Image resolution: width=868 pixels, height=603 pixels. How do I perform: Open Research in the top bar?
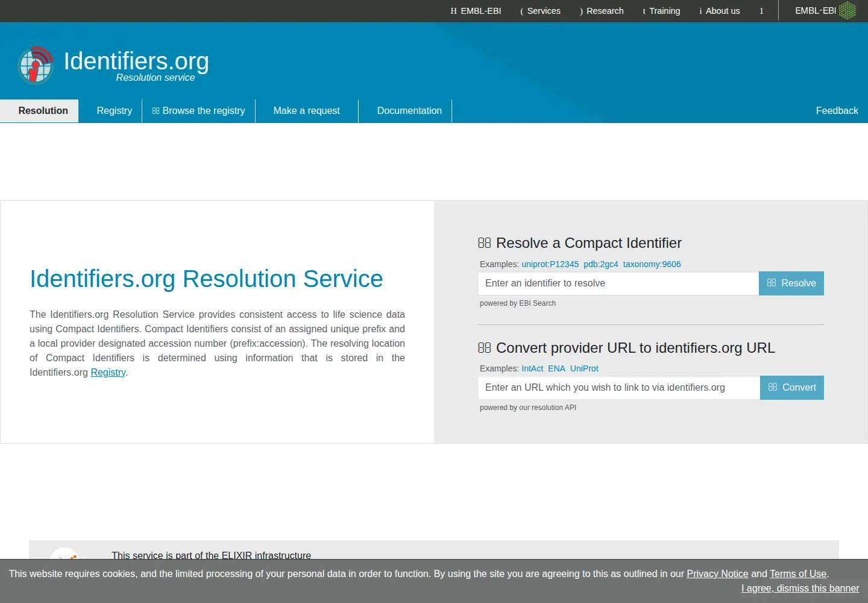tap(602, 11)
